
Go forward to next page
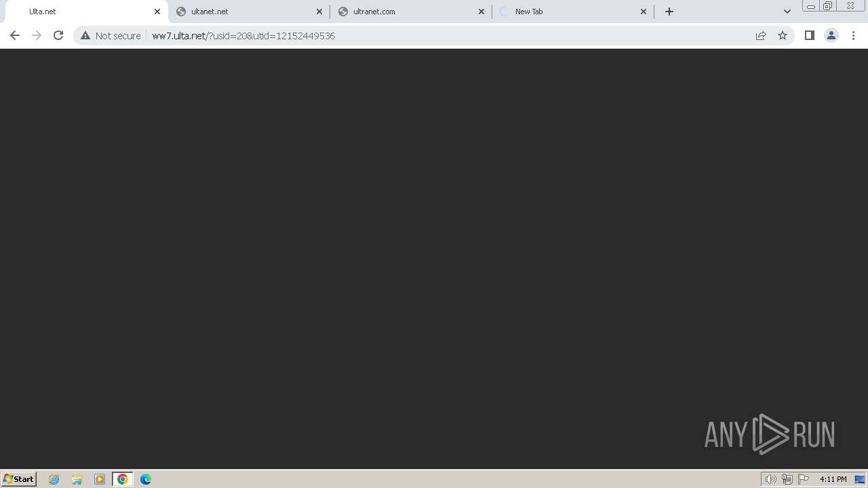[37, 35]
